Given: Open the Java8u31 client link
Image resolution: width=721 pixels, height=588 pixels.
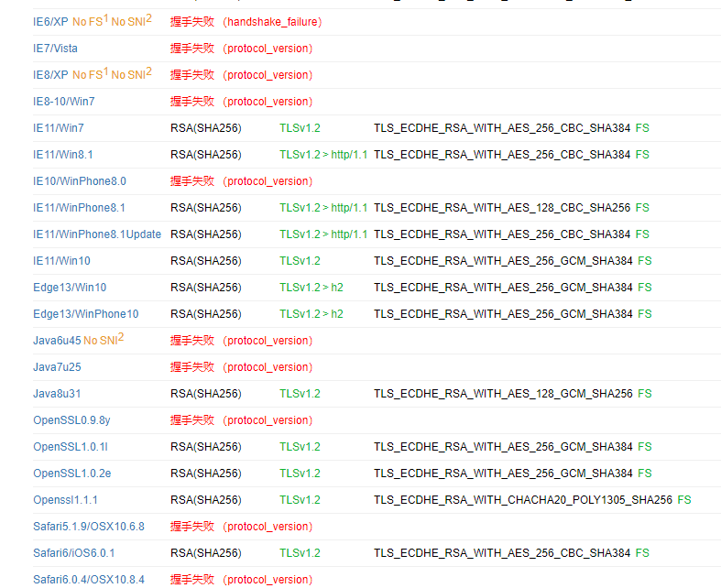Looking at the screenshot, I should click(x=57, y=394).
